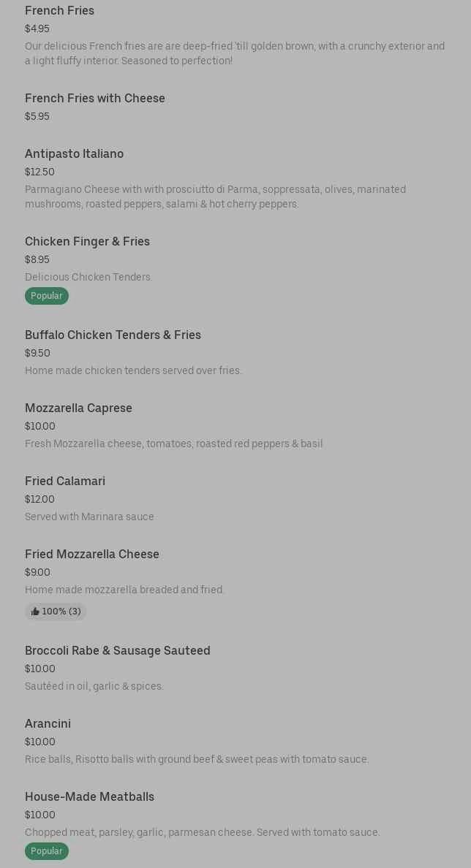Click the Served with Marinara sauce text
The height and width of the screenshot is (868, 471).
[x=89, y=517]
